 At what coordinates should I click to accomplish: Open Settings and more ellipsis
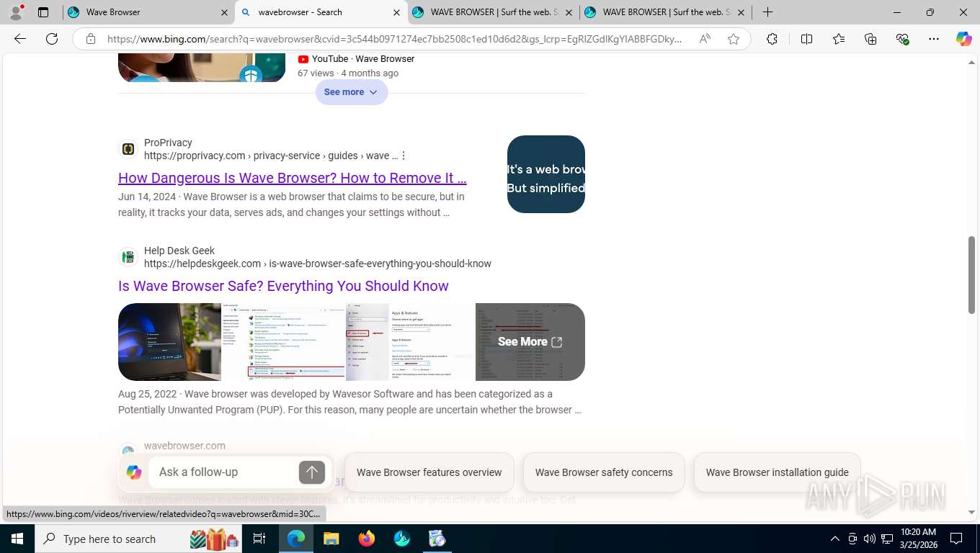pos(934,39)
